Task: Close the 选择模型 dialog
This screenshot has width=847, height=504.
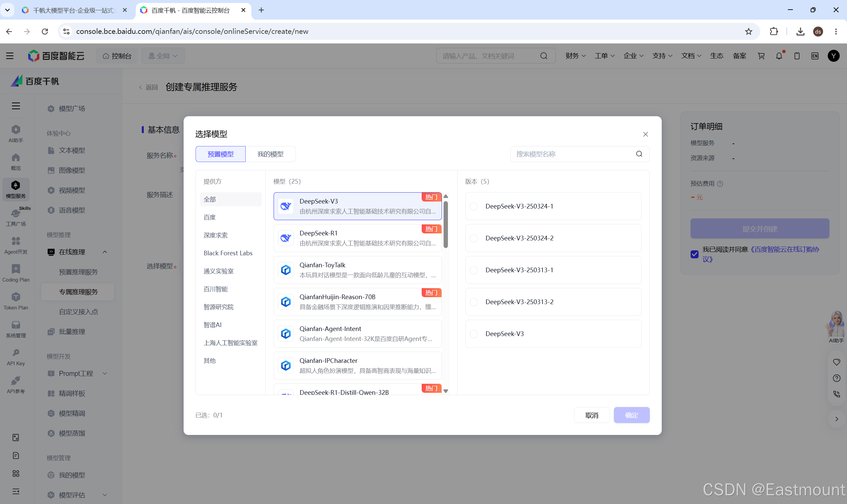Action: tap(645, 134)
